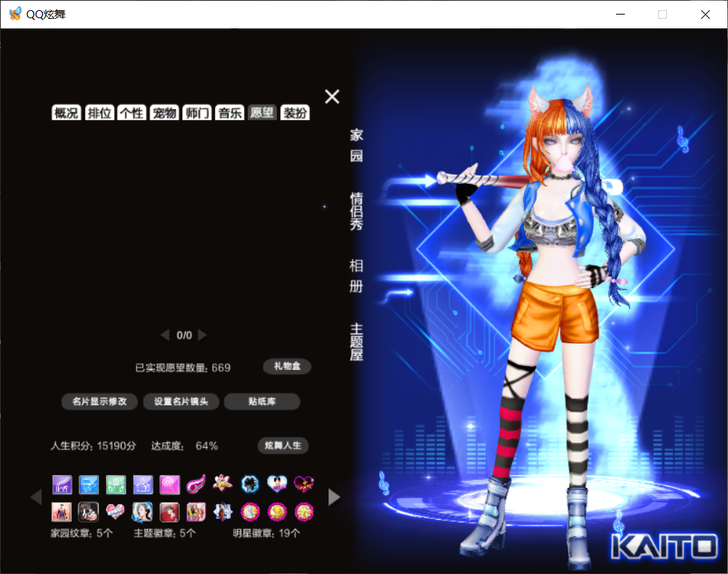Select the orange standing-figure star badge
The image size is (728, 574).
pyautogui.click(x=62, y=512)
